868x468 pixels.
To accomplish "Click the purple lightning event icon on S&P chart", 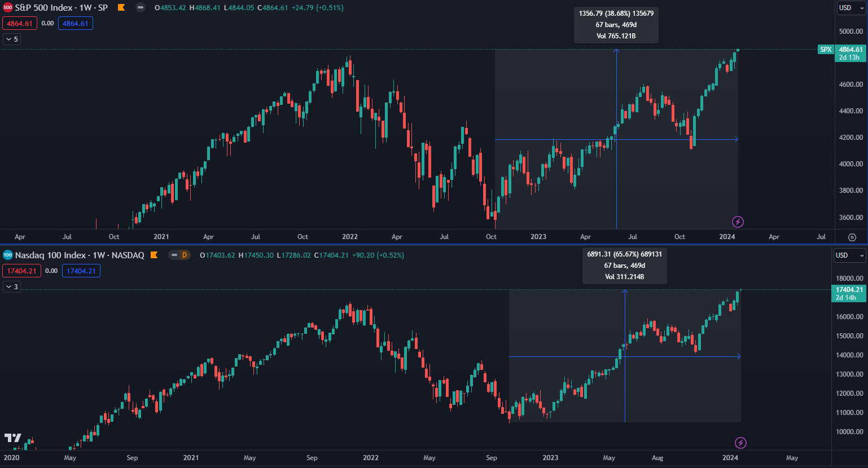I will pyautogui.click(x=738, y=222).
